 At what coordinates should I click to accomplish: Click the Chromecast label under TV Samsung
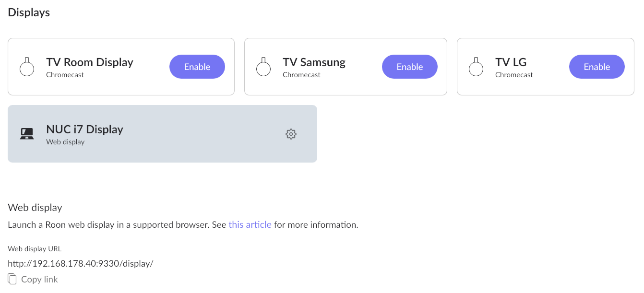click(301, 75)
